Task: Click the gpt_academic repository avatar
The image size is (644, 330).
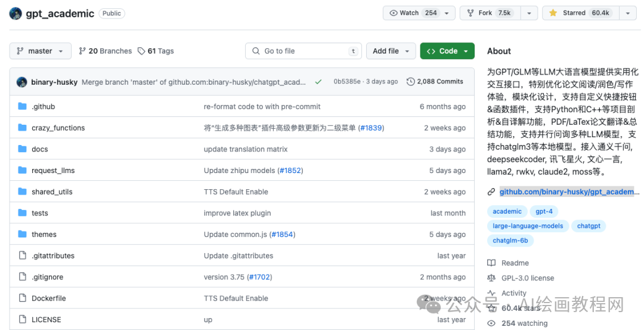Action: (16, 13)
